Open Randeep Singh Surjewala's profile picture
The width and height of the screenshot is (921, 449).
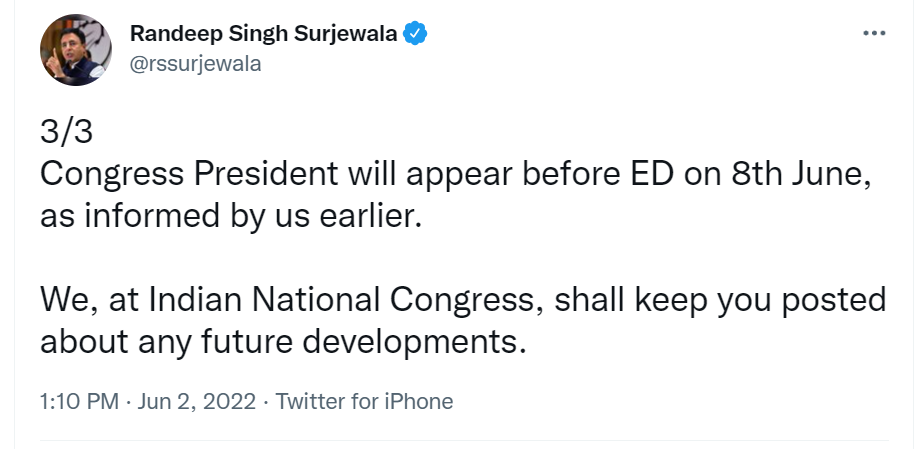pyautogui.click(x=75, y=50)
